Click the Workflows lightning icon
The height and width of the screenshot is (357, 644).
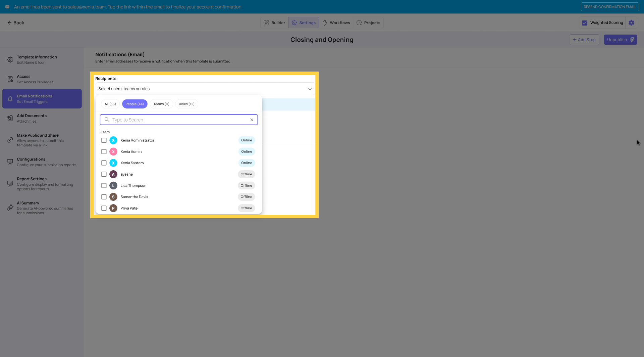(x=325, y=23)
